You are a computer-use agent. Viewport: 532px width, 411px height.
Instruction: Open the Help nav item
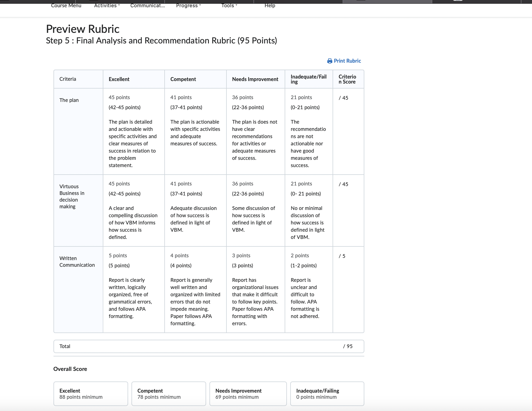(270, 6)
